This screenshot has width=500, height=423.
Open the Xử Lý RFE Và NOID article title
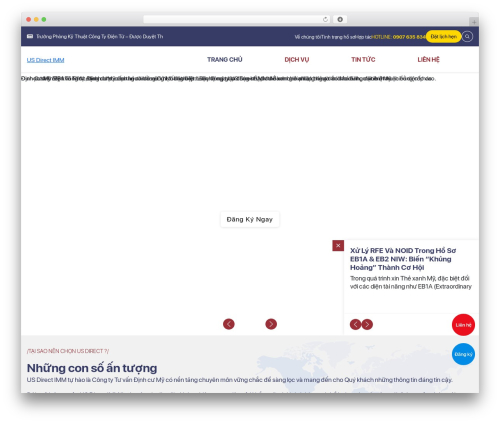pyautogui.click(x=403, y=259)
